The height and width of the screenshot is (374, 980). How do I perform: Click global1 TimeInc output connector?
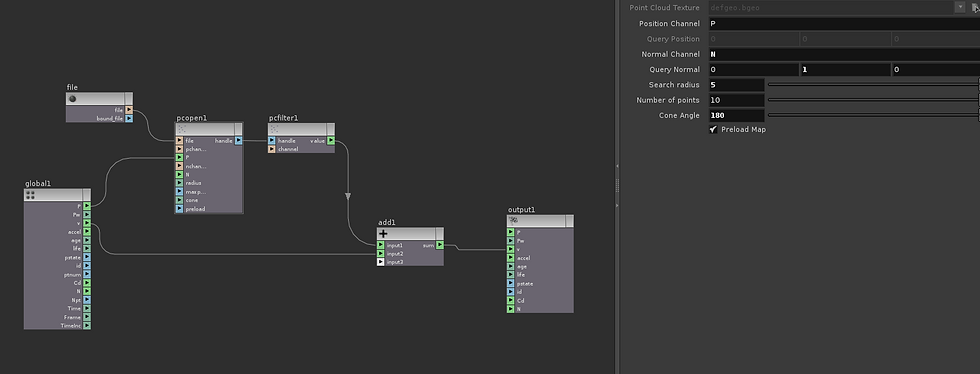[87, 326]
